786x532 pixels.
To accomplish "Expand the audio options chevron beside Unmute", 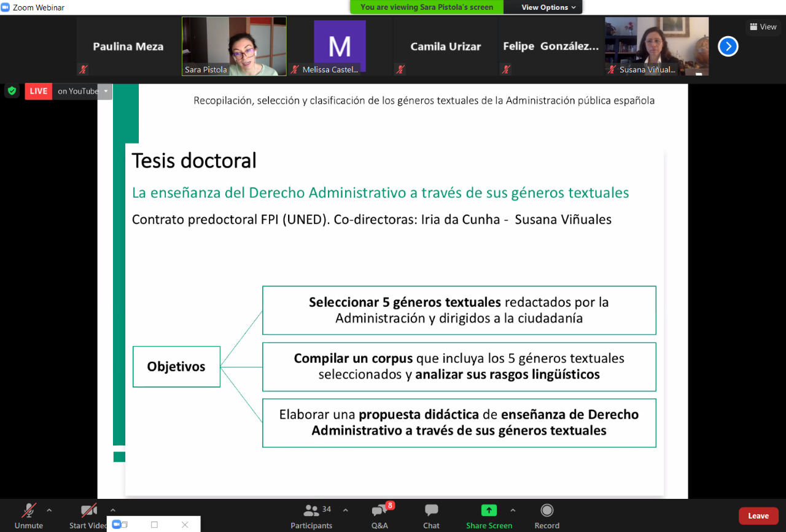I will tap(49, 510).
